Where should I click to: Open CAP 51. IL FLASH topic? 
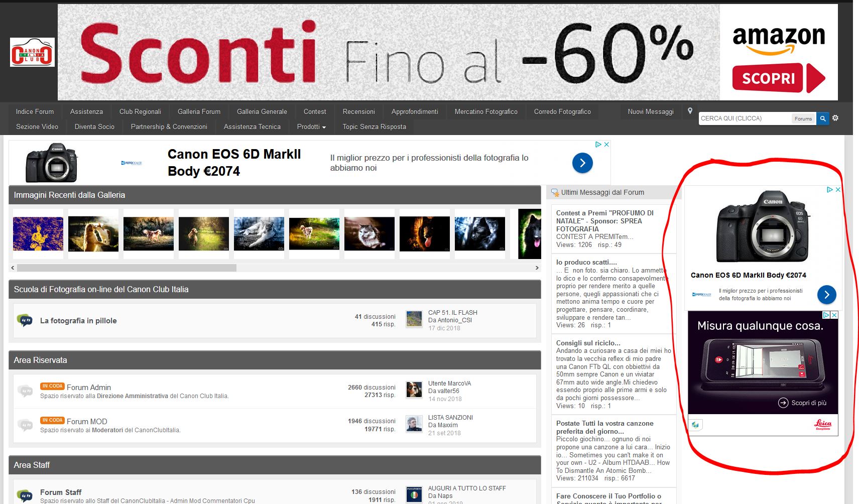453,312
